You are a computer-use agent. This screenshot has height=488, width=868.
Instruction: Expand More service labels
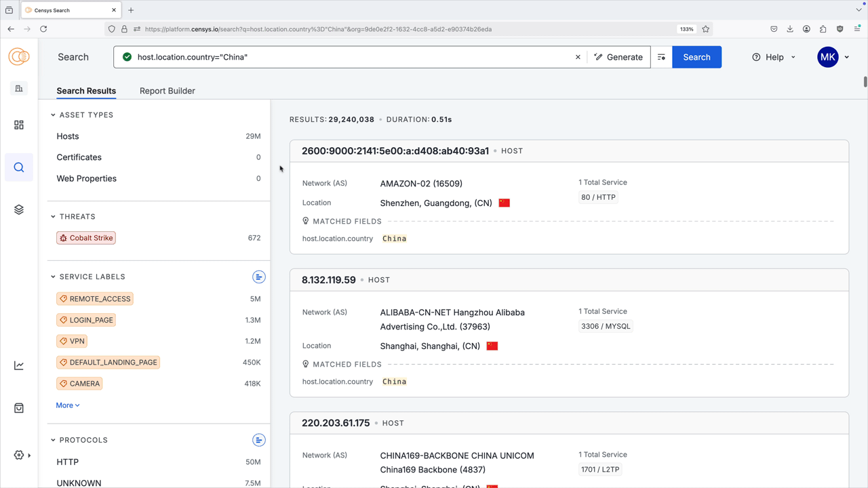(68, 405)
